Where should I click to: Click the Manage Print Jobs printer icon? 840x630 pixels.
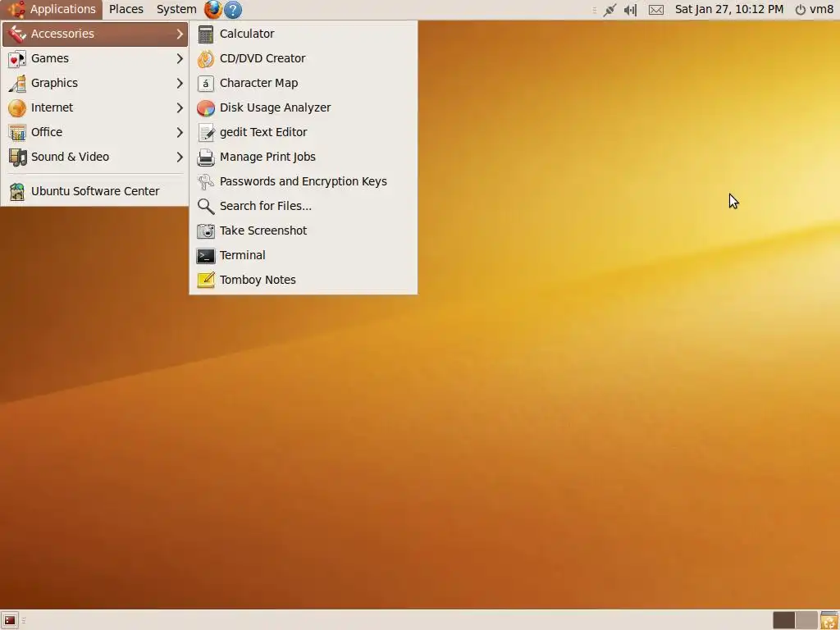coord(206,157)
